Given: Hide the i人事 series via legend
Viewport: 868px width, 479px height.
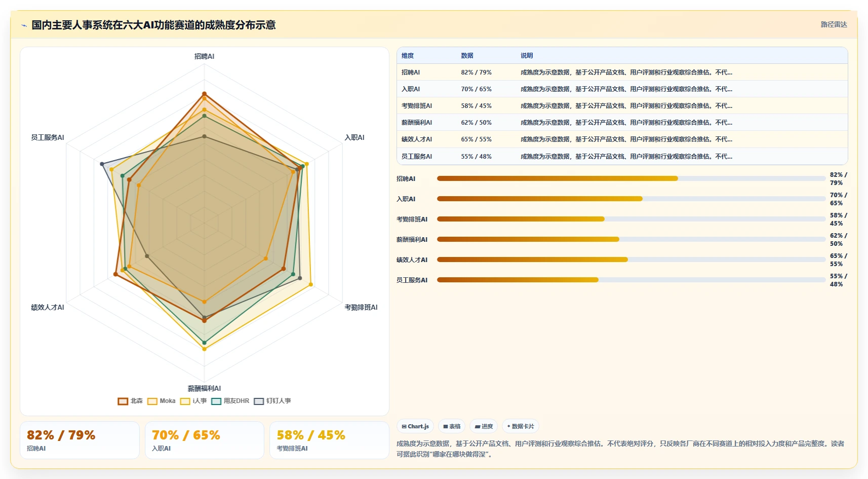Looking at the screenshot, I should [185, 401].
